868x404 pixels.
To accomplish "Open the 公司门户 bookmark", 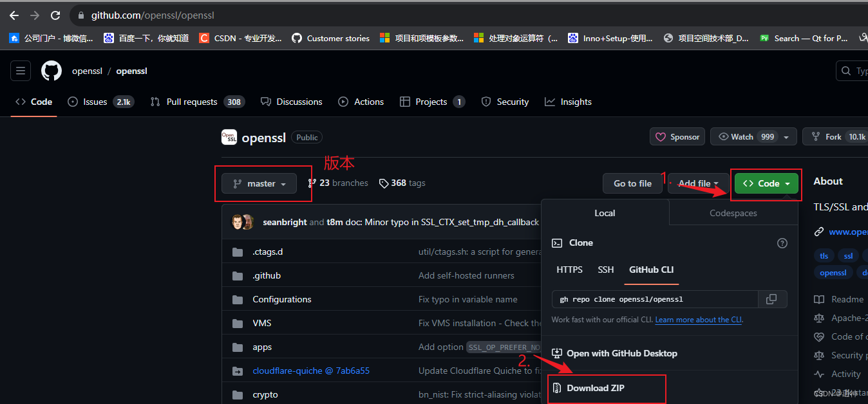I will 52,38.
